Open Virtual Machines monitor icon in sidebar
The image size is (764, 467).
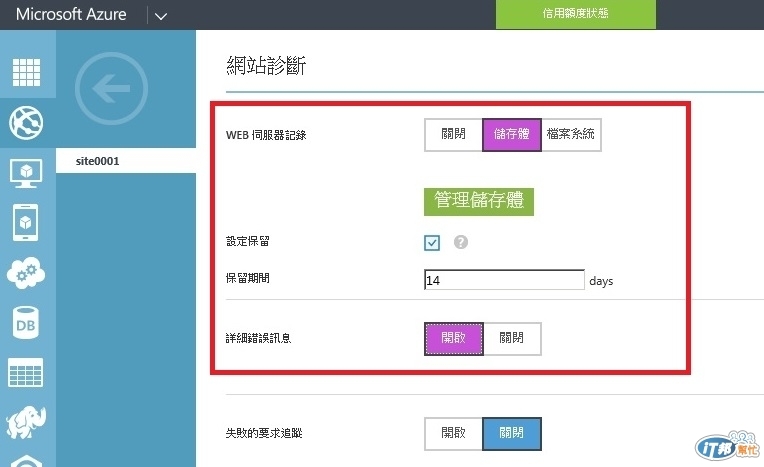[26, 174]
